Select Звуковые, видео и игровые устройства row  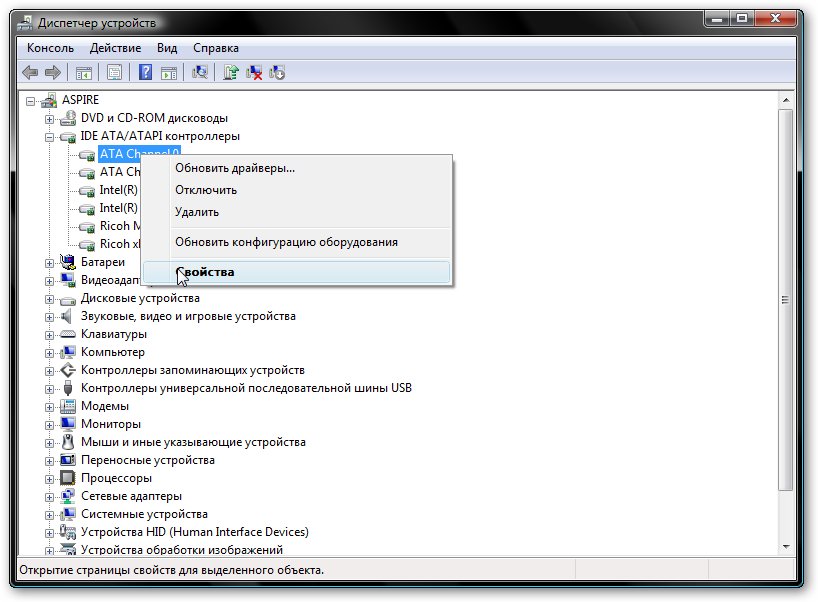pos(188,316)
